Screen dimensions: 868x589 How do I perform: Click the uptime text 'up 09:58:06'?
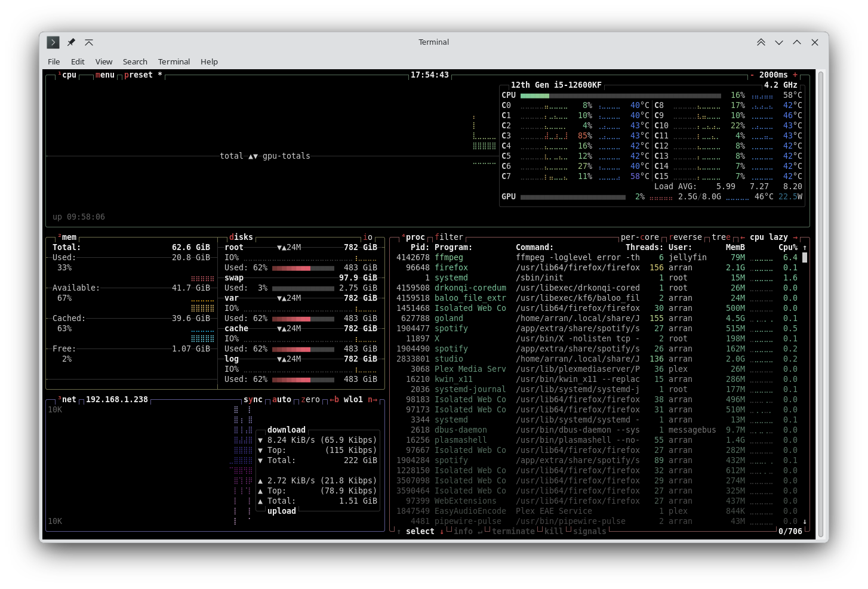click(x=79, y=217)
